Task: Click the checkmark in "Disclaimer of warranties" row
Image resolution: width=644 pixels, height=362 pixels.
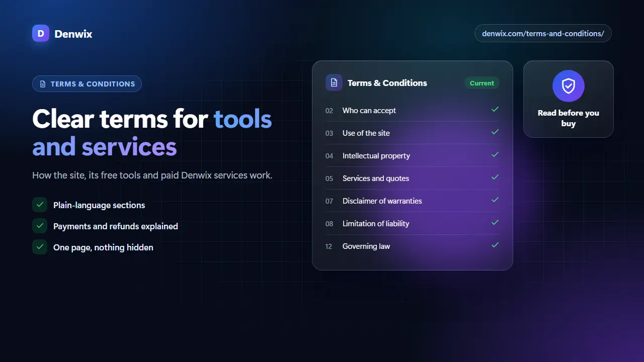Action: [x=495, y=200]
